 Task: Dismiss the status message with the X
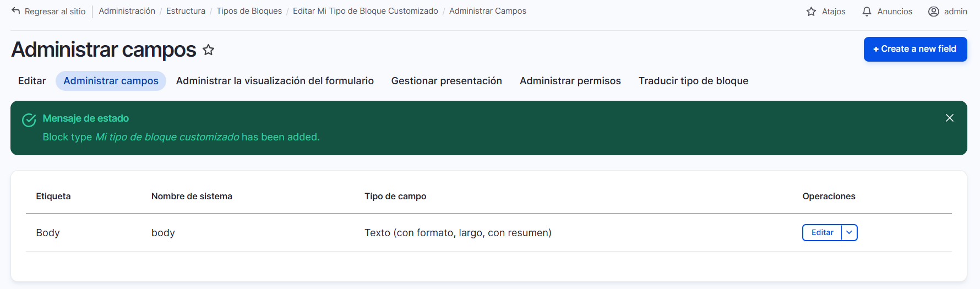point(950,118)
